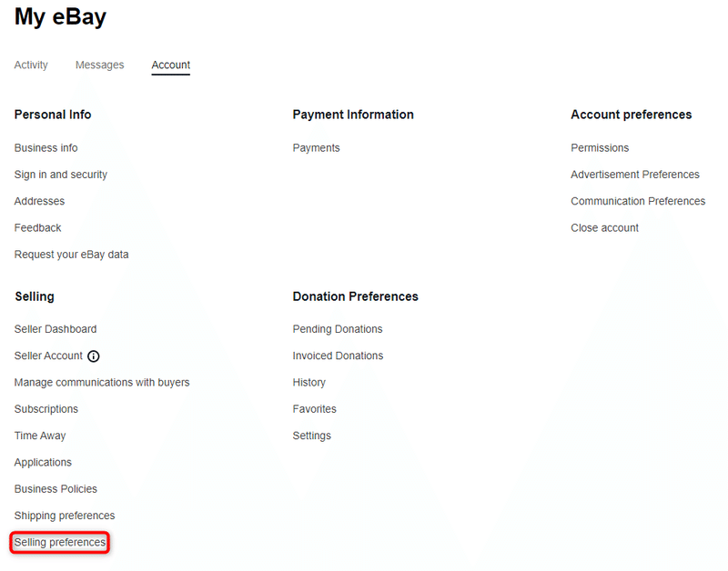The image size is (728, 571).
Task: Click the Payment Information heading
Action: click(x=353, y=115)
